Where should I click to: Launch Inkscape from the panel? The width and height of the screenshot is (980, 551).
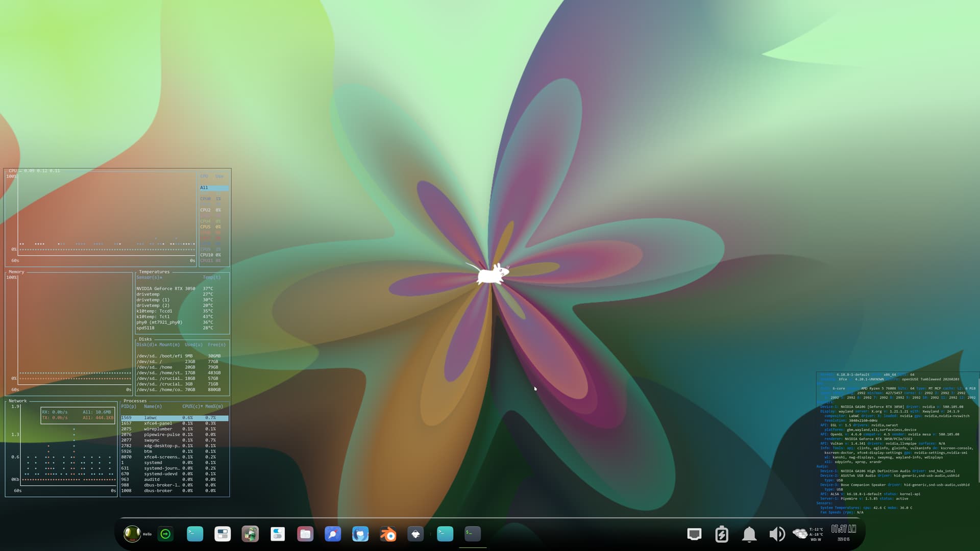point(415,534)
